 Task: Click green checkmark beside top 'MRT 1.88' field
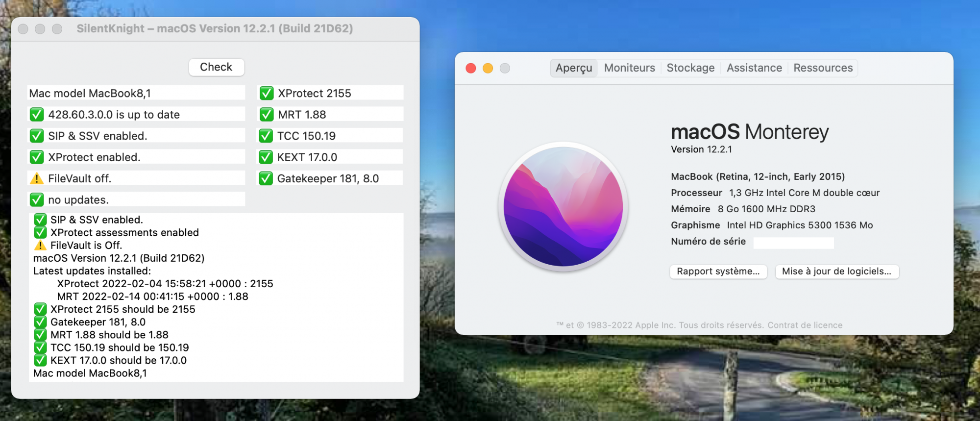tap(267, 115)
